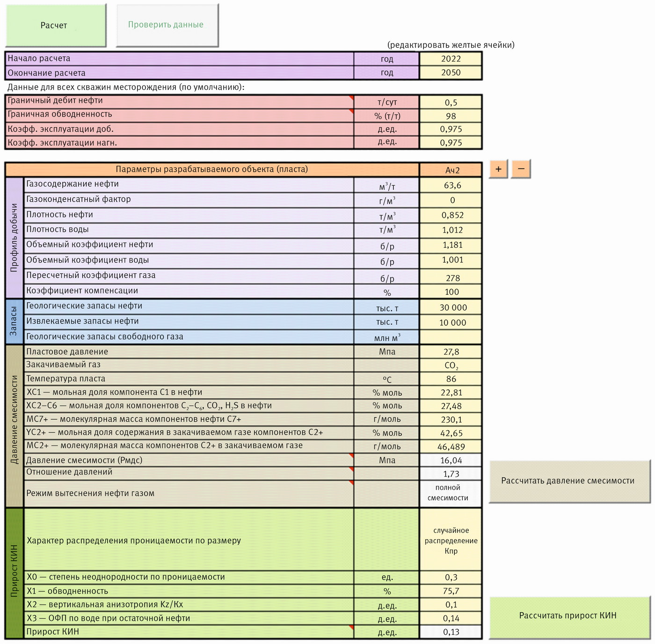
Task: Click the Запасы section label
Action: click(x=14, y=322)
